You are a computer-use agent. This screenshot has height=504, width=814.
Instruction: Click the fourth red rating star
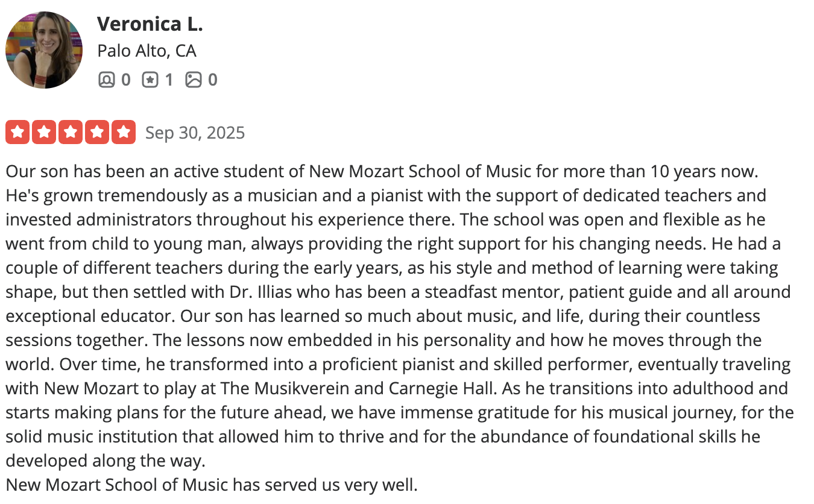pyautogui.click(x=97, y=132)
